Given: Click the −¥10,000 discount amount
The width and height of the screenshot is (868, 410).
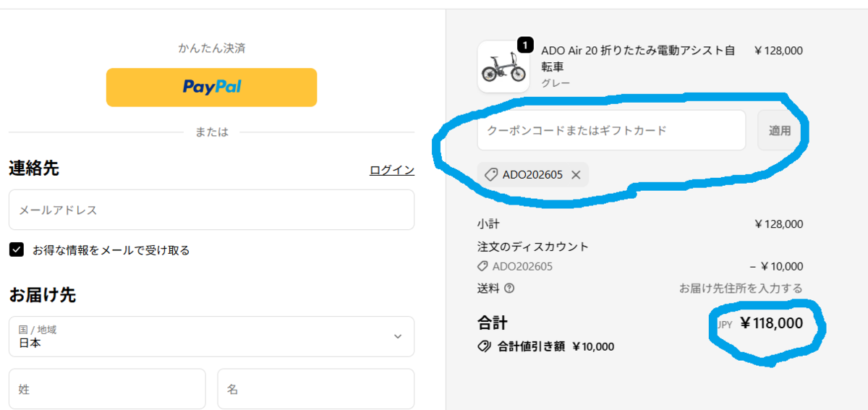Looking at the screenshot, I should tap(776, 267).
